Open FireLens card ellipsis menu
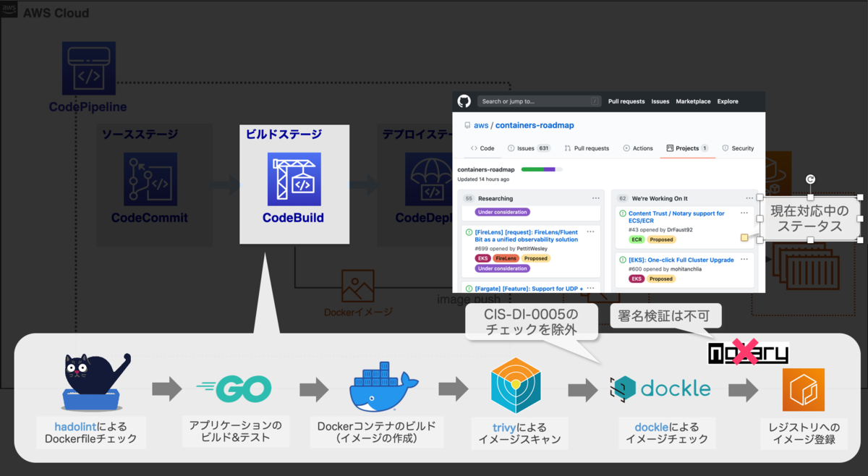 point(590,231)
